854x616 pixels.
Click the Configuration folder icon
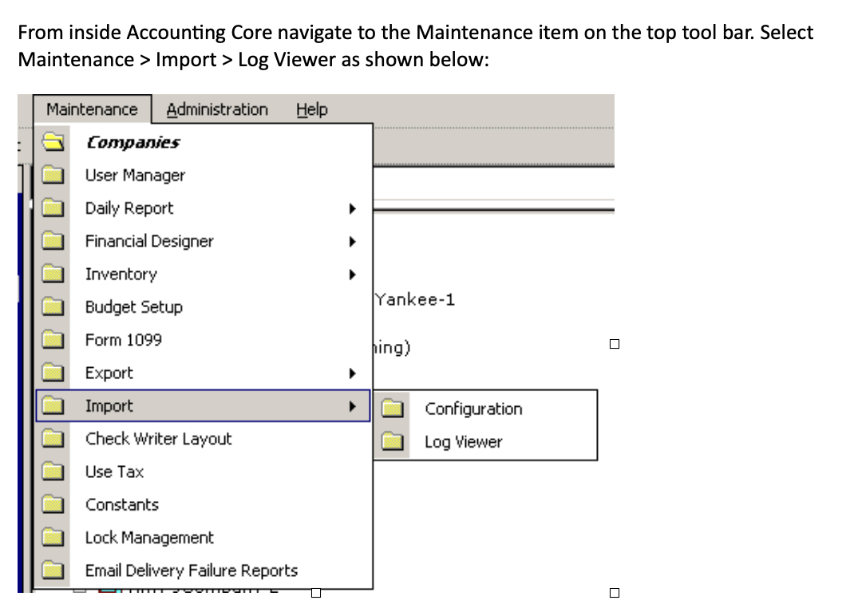[392, 409]
